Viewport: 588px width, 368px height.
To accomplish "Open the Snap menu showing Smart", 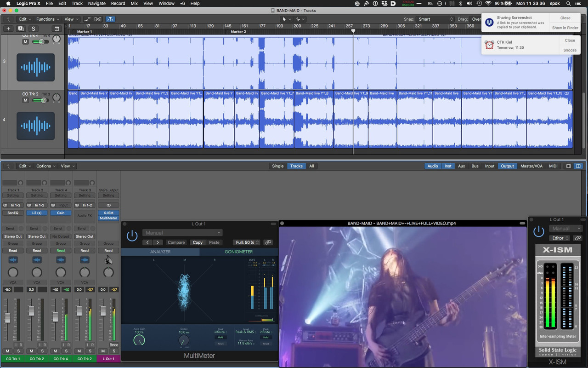I will tap(435, 19).
